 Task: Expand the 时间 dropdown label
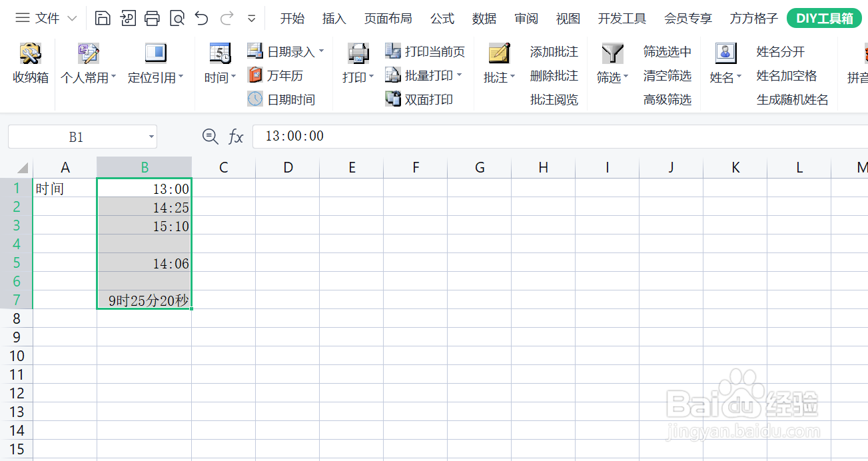click(x=220, y=78)
